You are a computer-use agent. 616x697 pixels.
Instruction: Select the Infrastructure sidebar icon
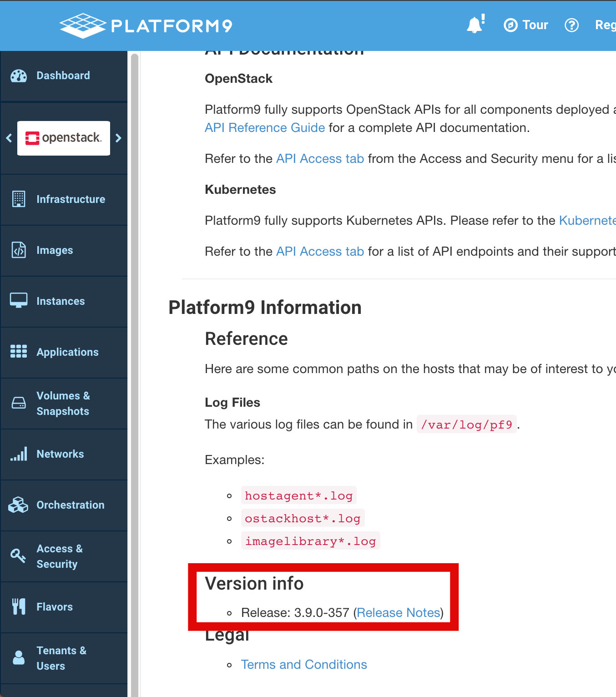click(x=18, y=199)
